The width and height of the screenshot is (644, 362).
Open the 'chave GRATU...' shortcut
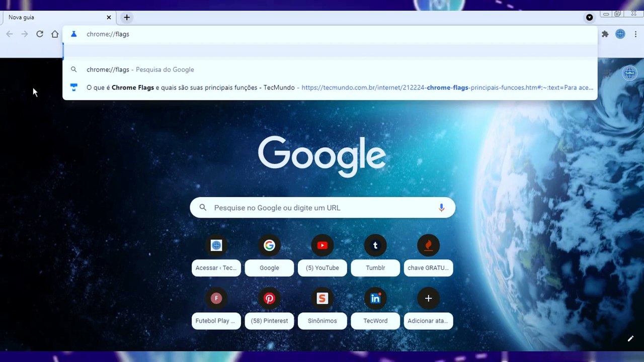pyautogui.click(x=428, y=255)
